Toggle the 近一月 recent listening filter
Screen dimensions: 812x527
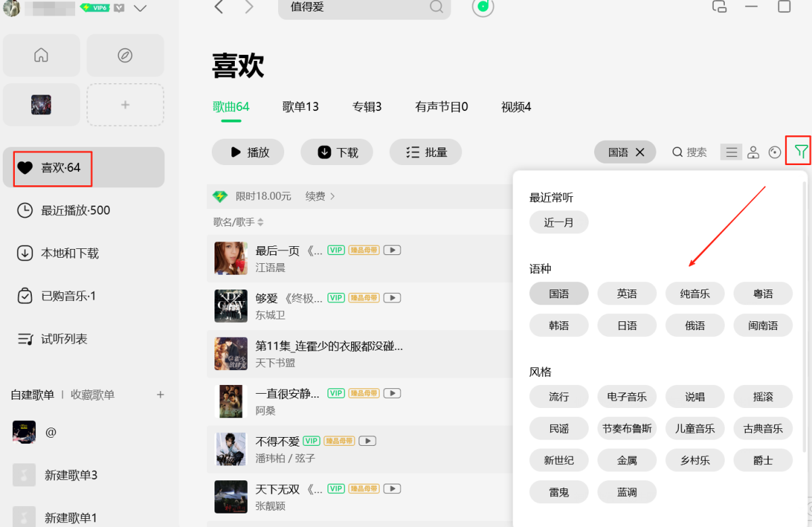[559, 222]
